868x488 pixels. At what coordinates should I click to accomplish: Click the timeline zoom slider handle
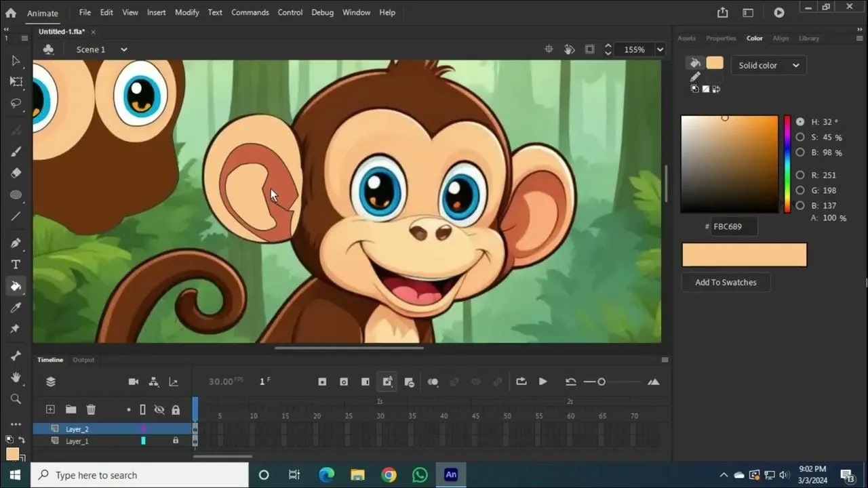601,382
